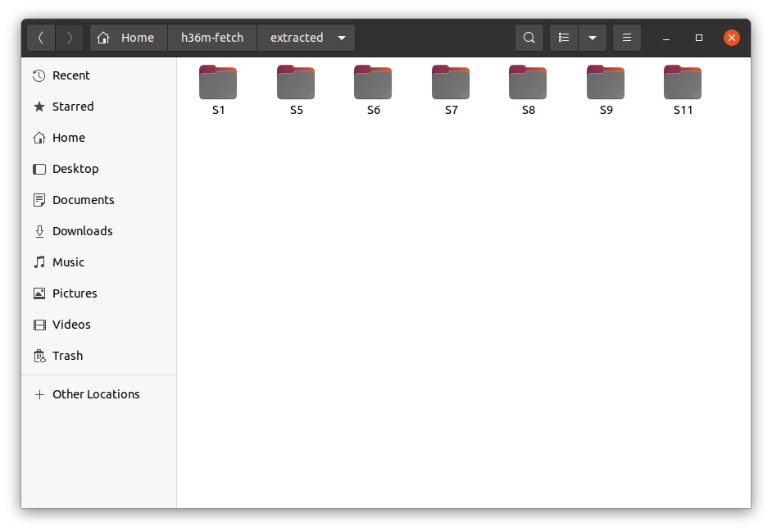
Task: Open the hamburger main menu
Action: click(x=627, y=38)
